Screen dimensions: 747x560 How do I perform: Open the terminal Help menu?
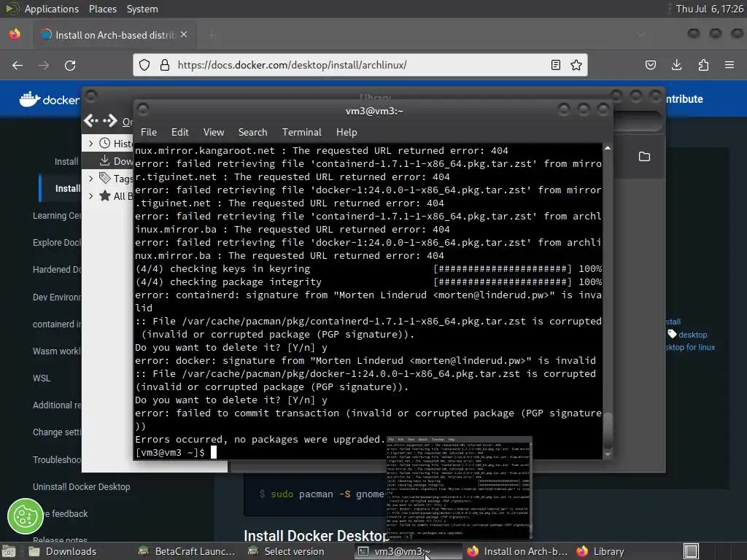pos(347,133)
